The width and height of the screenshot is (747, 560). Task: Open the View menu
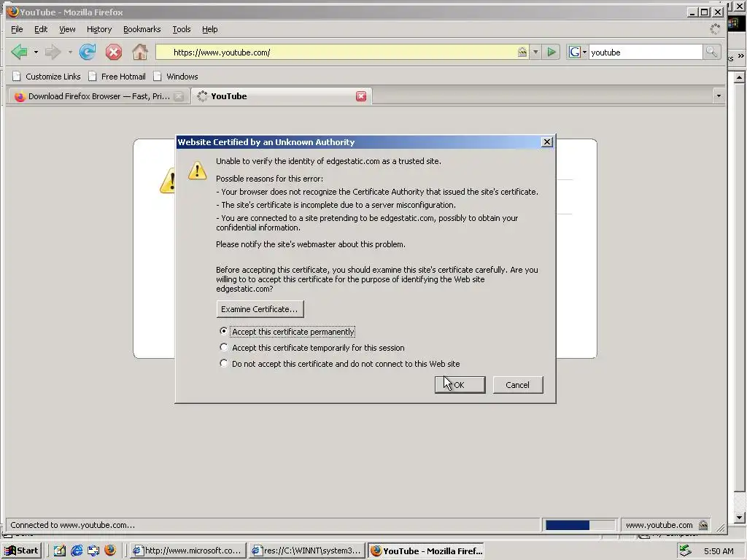click(67, 29)
